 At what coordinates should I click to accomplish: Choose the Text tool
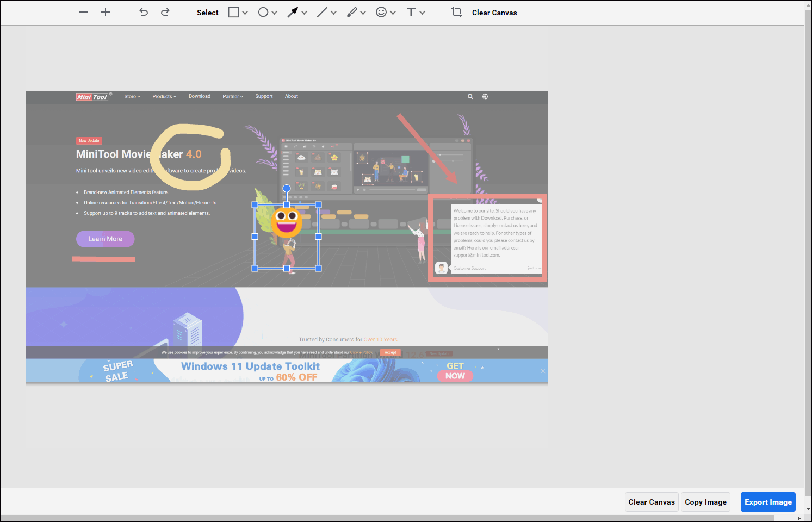click(x=412, y=12)
